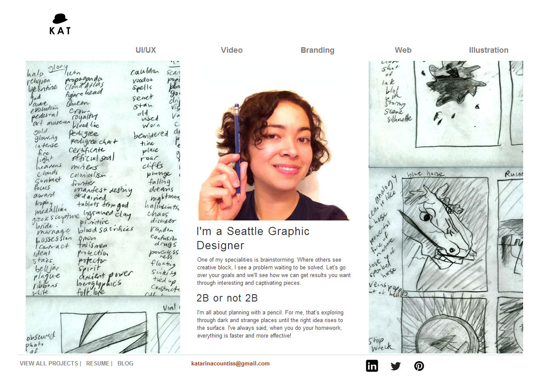
Task: Open the Twitter bird icon
Action: coord(396,366)
